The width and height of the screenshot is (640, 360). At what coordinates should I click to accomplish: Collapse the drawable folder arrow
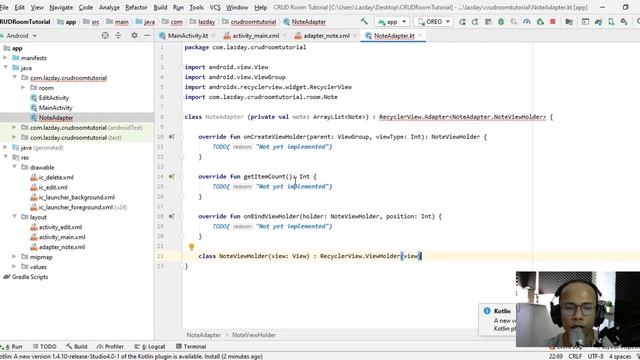click(14, 167)
